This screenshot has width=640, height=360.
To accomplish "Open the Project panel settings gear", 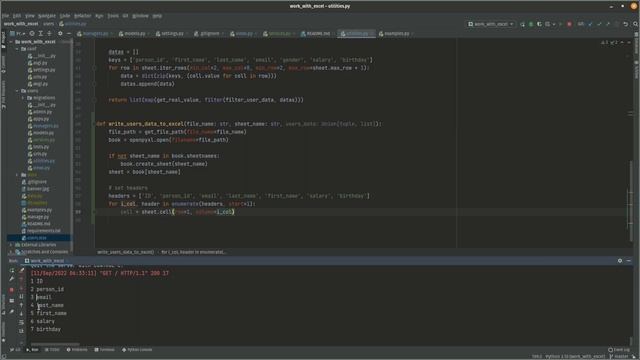I will (x=60, y=33).
